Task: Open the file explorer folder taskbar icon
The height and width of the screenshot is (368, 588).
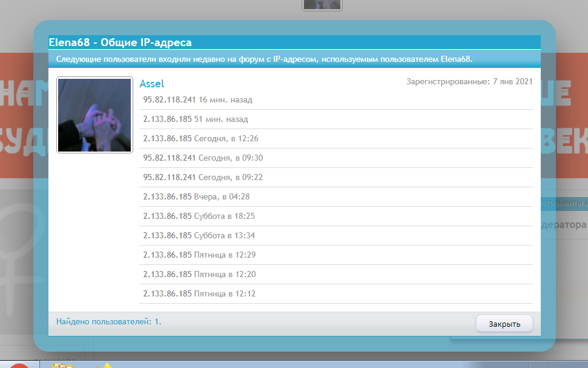Action: tap(62, 365)
